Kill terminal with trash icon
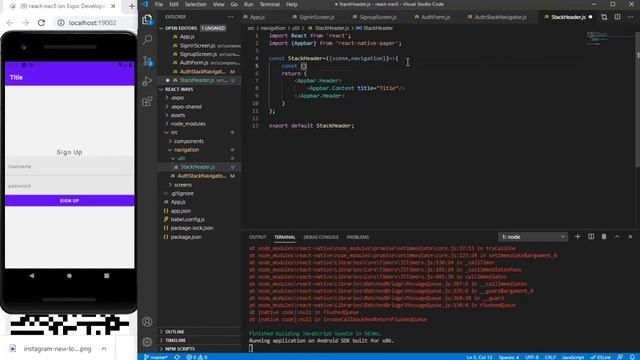Image resolution: width=640 pixels, height=360 pixels. point(604,237)
